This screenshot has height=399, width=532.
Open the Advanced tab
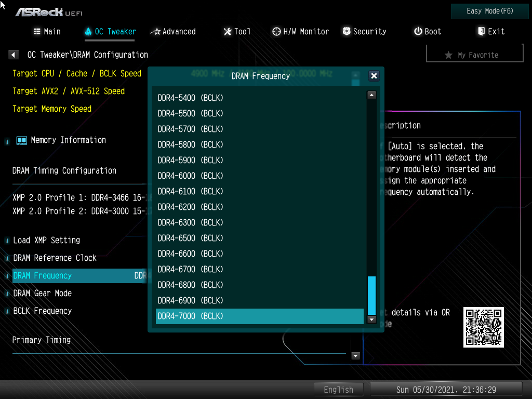pos(173,32)
